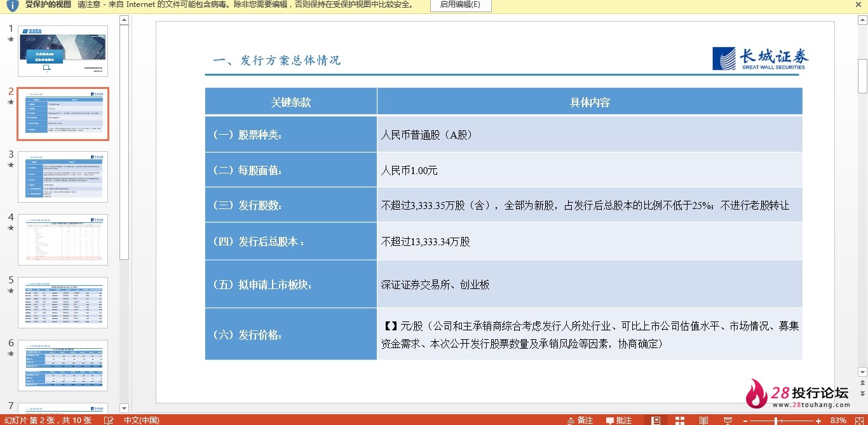868x425 pixels.
Task: Select slide 1 thumbnail
Action: (x=63, y=51)
